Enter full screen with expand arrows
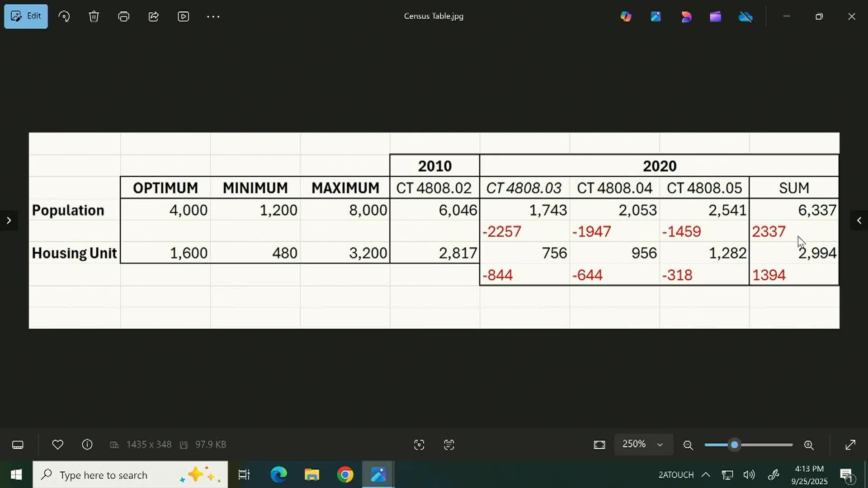This screenshot has height=488, width=868. (x=850, y=445)
